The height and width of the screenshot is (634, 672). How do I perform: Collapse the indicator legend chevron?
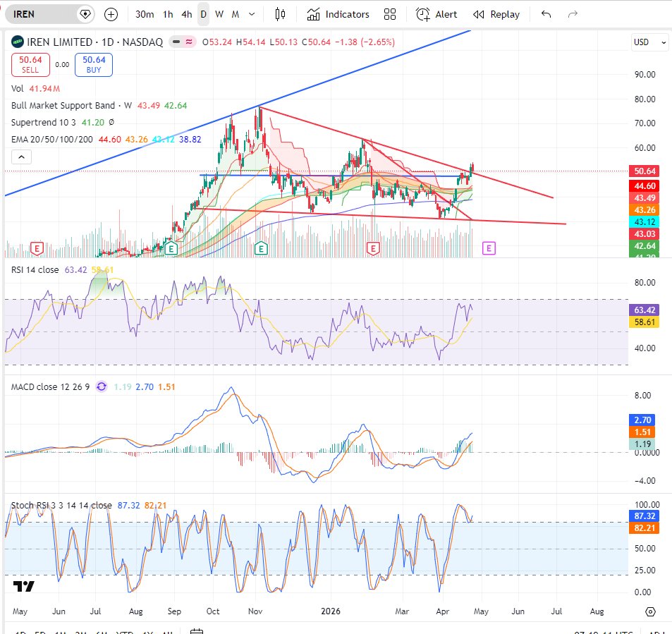pos(21,157)
